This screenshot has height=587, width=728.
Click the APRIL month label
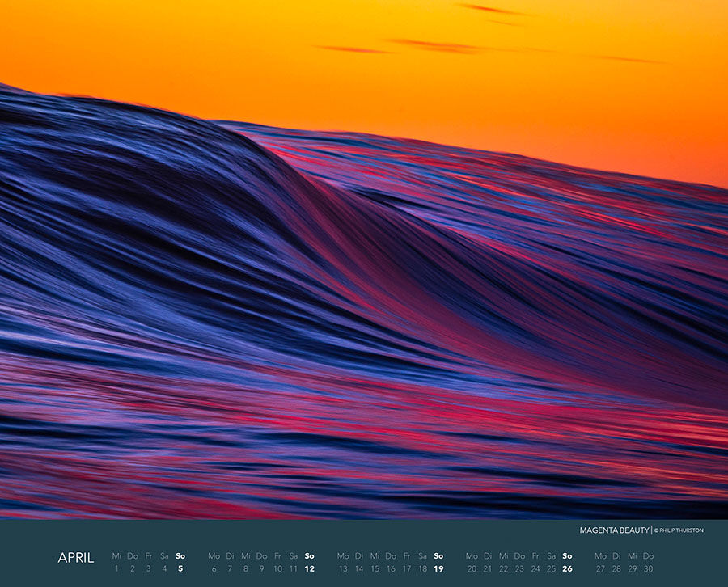pyautogui.click(x=76, y=557)
